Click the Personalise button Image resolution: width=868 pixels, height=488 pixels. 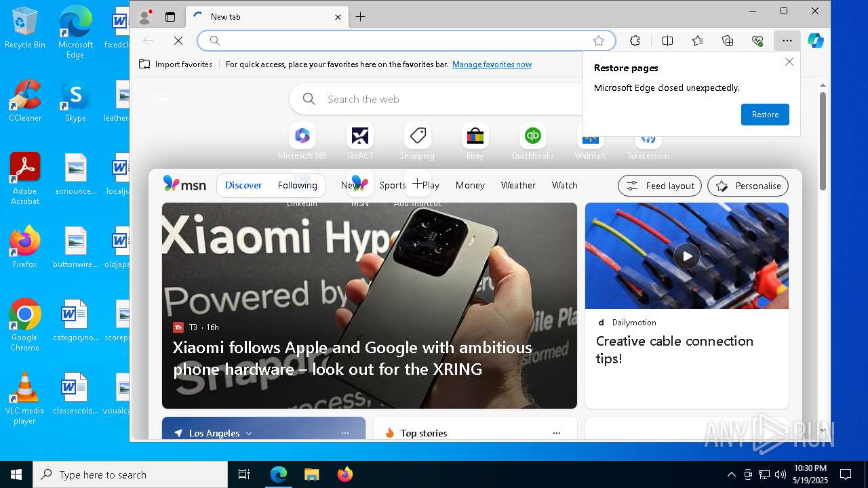(x=748, y=186)
